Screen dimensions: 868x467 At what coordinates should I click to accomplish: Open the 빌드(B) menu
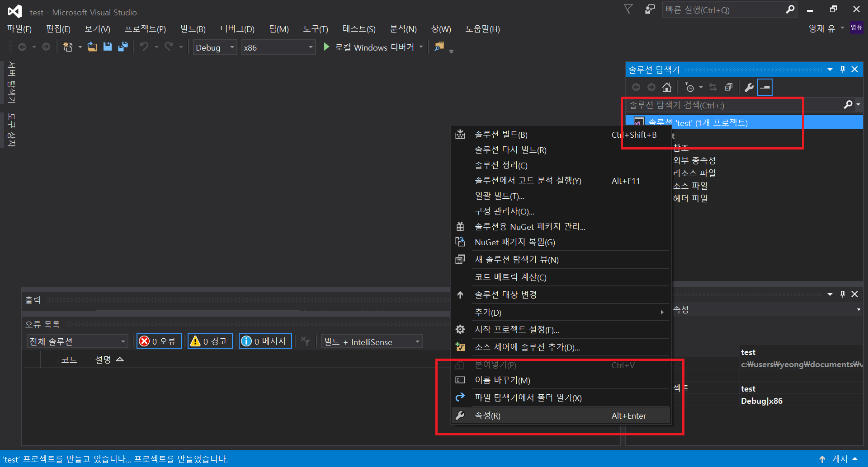pos(193,29)
